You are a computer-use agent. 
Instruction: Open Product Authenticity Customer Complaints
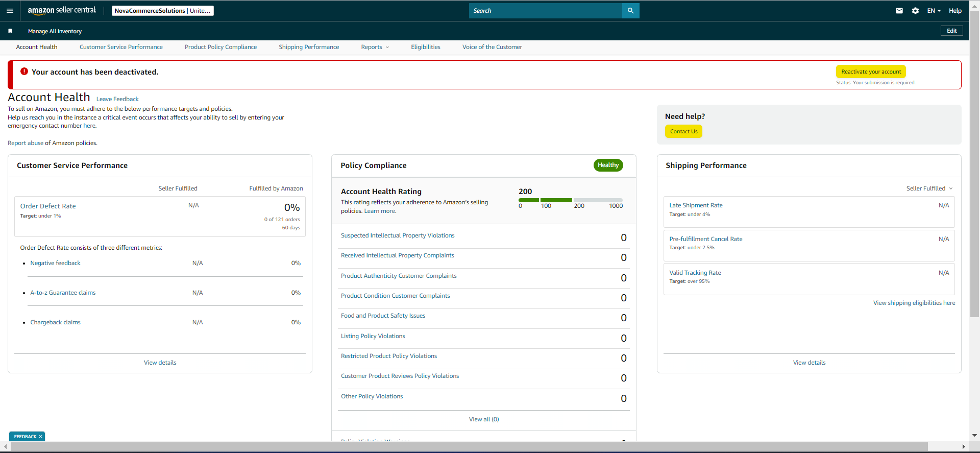point(399,276)
